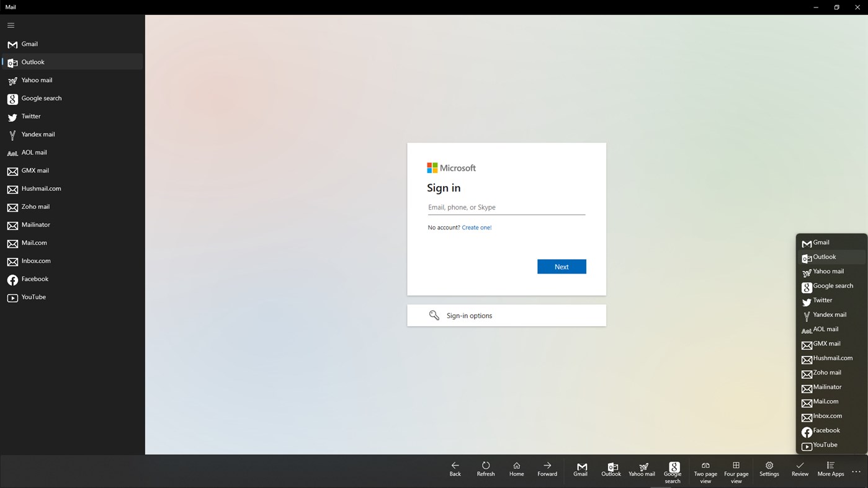Refresh the current page
The height and width of the screenshot is (488, 868).
pyautogui.click(x=486, y=469)
